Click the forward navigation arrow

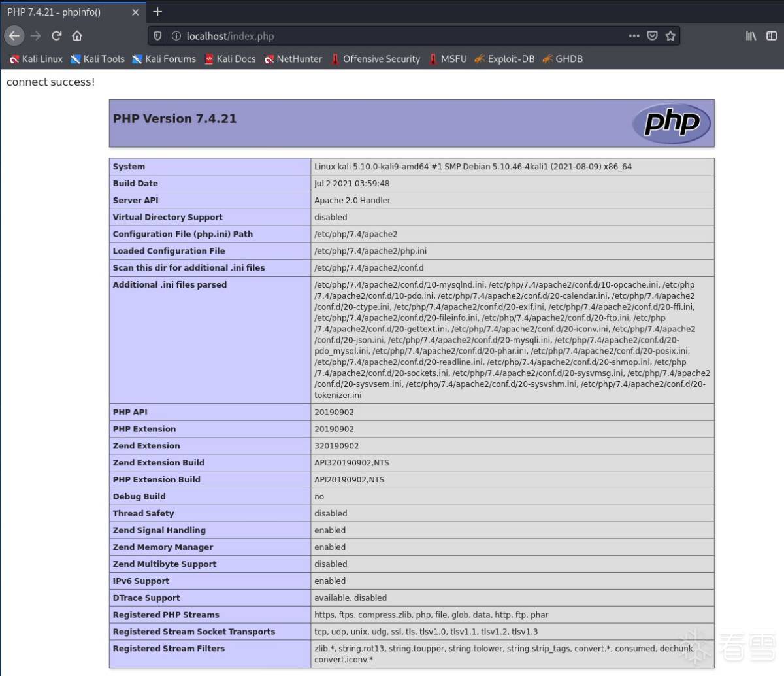click(36, 36)
